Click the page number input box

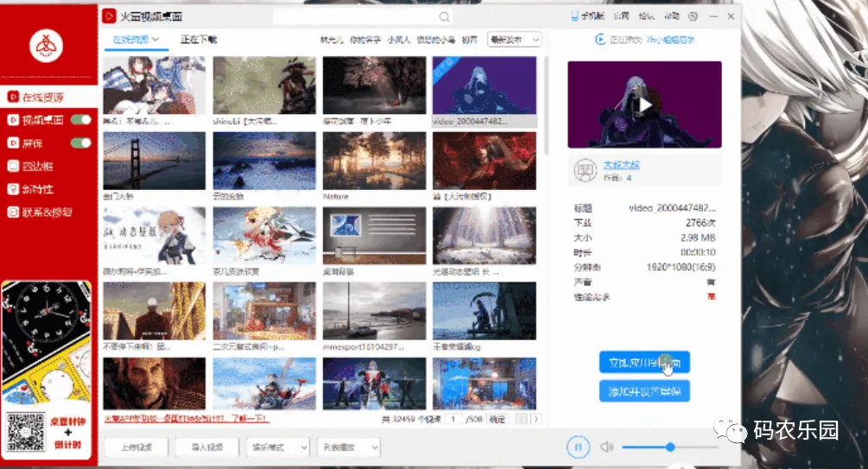pyautogui.click(x=453, y=419)
